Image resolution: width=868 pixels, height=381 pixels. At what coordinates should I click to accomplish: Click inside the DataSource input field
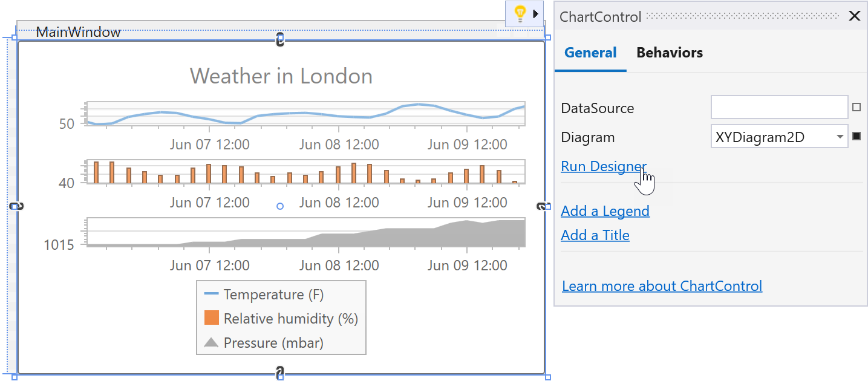coord(779,108)
